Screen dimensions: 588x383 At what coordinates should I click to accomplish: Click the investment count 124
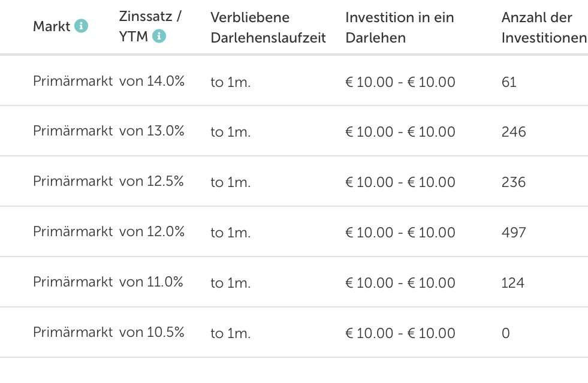(x=513, y=283)
